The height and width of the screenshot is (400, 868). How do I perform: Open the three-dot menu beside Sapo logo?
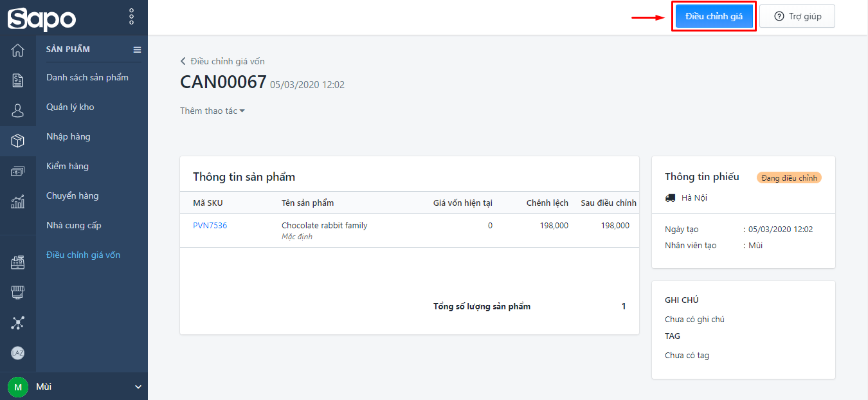click(131, 17)
